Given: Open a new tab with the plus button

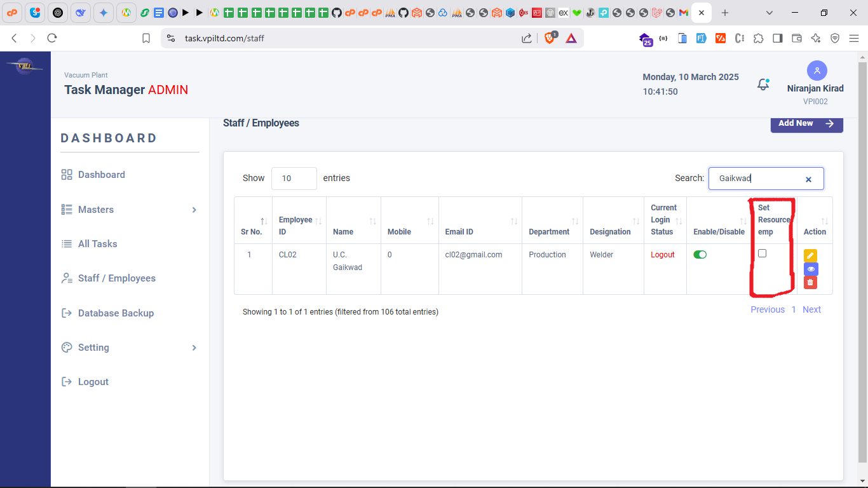Looking at the screenshot, I should [725, 13].
